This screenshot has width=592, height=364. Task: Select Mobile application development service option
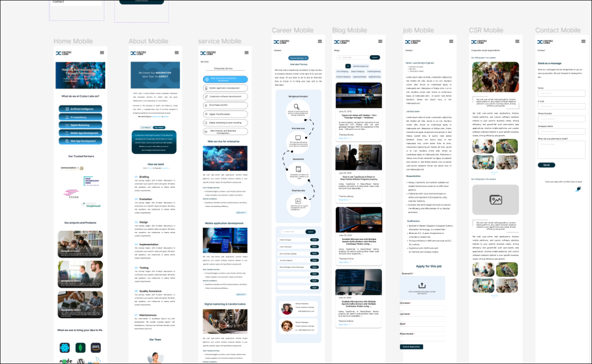point(225,88)
